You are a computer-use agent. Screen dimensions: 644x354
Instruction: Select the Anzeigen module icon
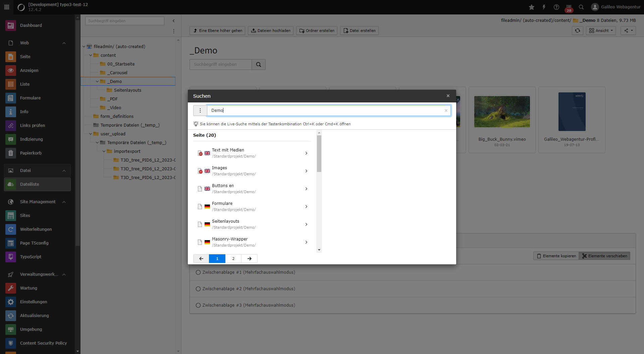10,71
